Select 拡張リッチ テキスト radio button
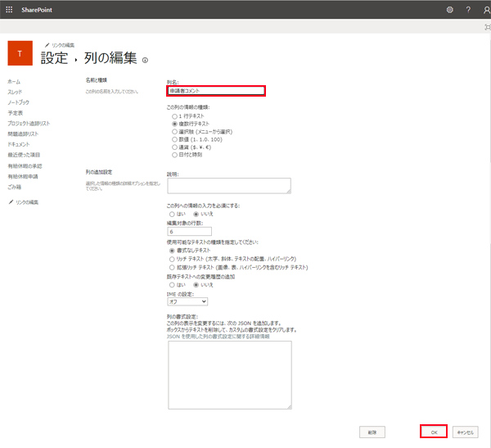Viewport: 491px width, 448px height. 172,268
